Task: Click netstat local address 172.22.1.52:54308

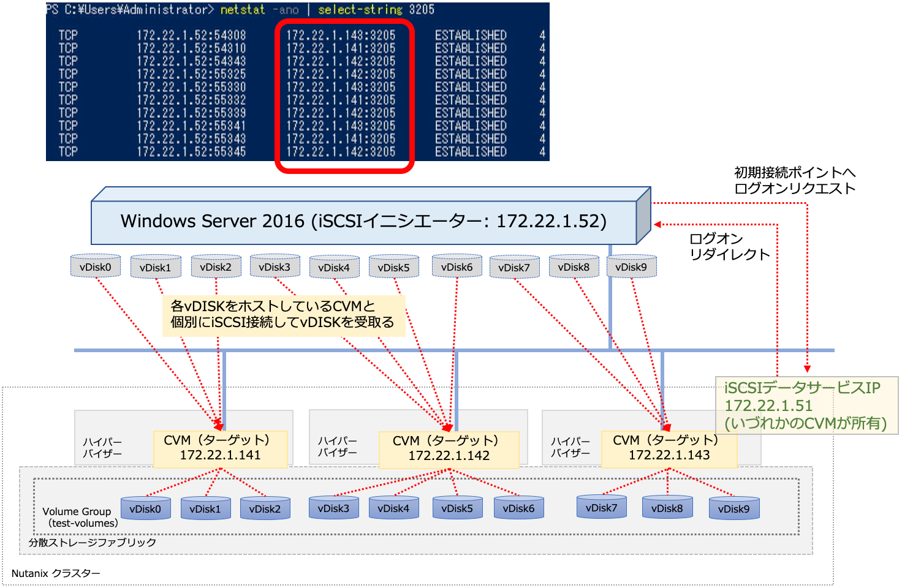Action: point(191,36)
